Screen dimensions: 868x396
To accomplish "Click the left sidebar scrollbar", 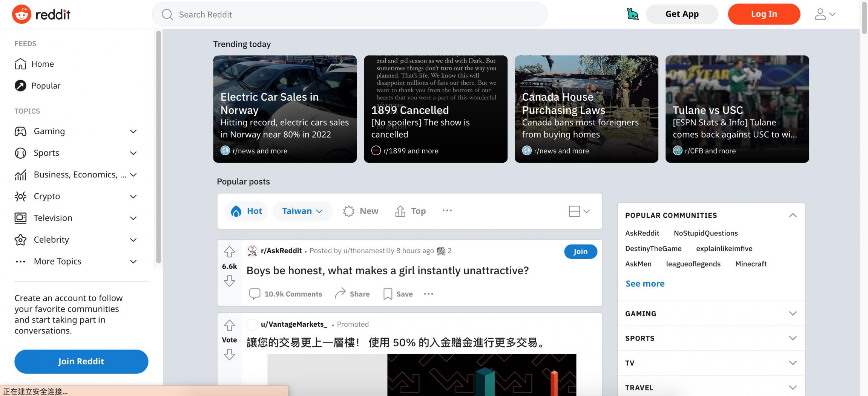I will tap(158, 147).
